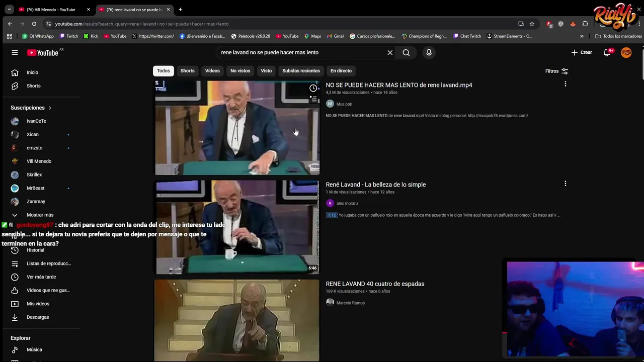Open Todos los marcadores folder

[618, 36]
